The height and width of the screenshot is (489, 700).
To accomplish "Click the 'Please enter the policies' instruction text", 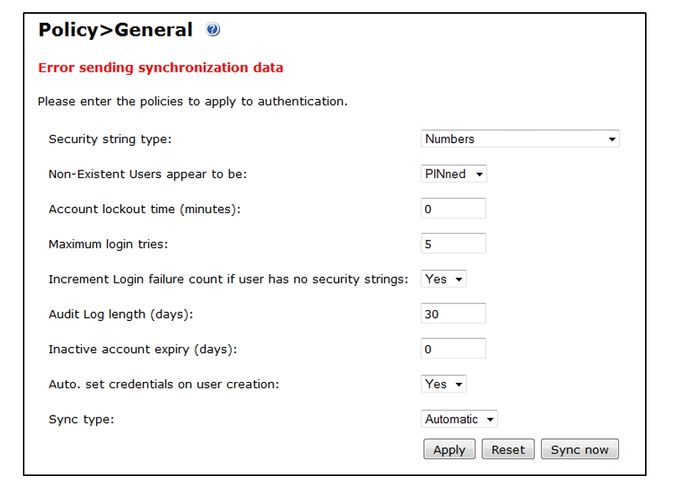I will (x=192, y=102).
